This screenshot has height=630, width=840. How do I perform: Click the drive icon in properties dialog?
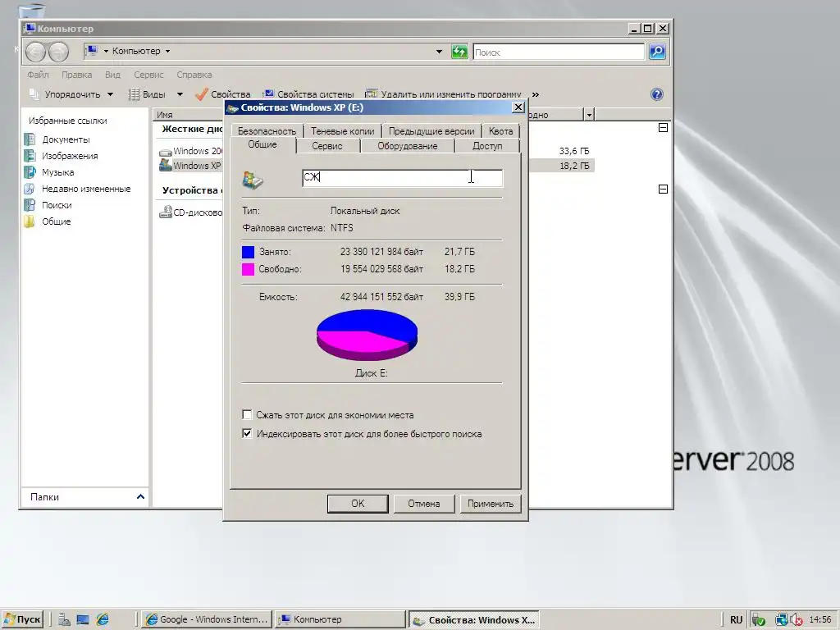point(253,180)
